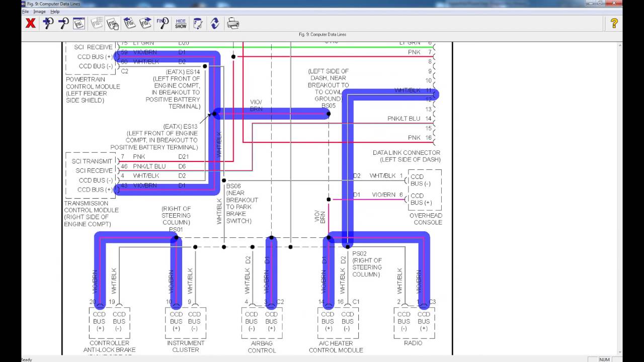
Task: Open the File menu
Action: tap(25, 12)
